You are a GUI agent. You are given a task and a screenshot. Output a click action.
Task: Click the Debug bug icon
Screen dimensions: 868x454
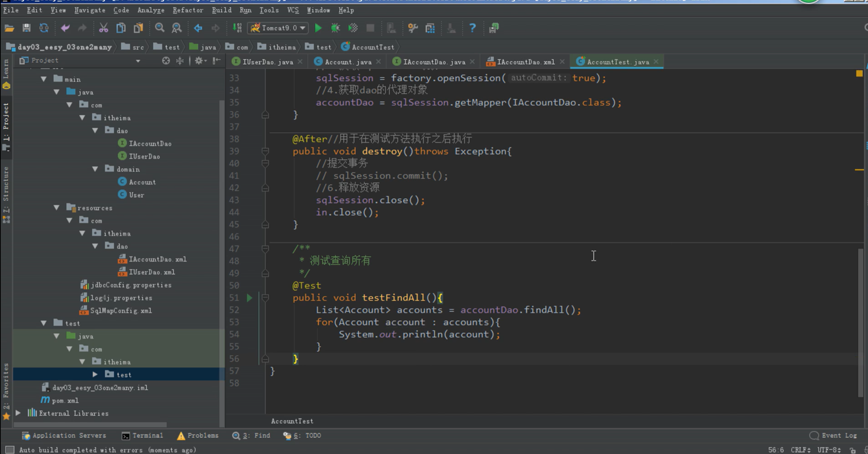(335, 28)
